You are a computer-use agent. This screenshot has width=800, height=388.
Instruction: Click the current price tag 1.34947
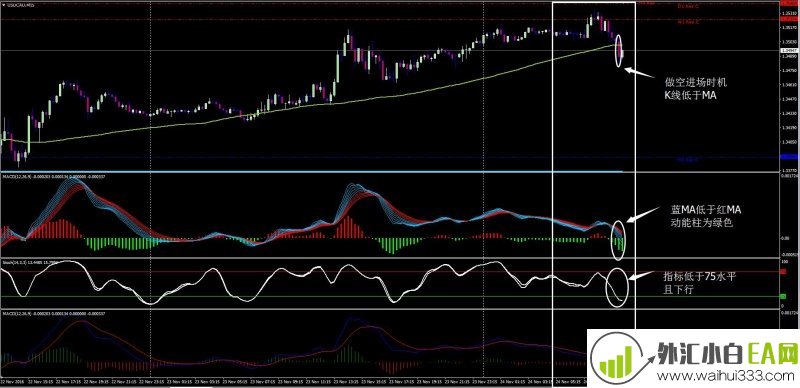789,51
